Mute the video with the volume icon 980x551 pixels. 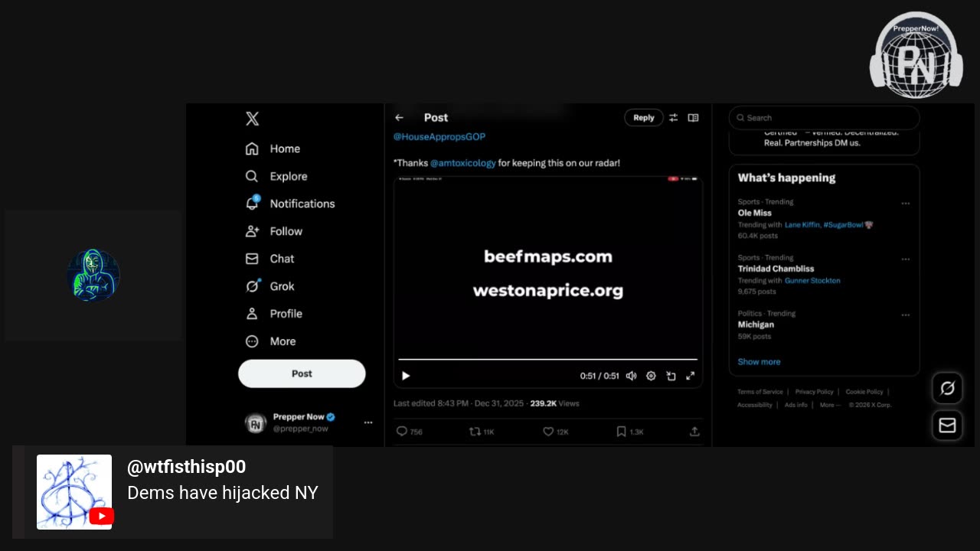[x=631, y=376]
